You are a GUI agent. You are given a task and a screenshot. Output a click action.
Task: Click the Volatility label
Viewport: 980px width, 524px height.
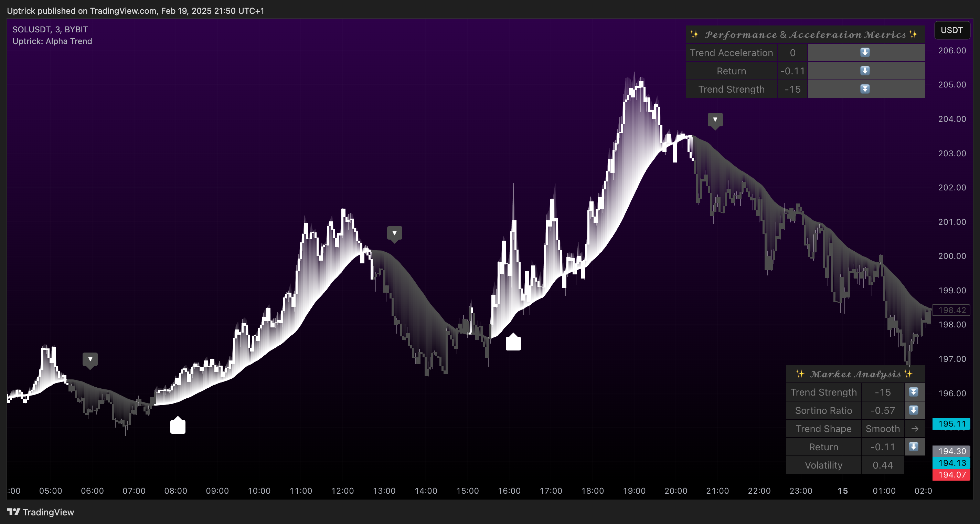click(824, 465)
